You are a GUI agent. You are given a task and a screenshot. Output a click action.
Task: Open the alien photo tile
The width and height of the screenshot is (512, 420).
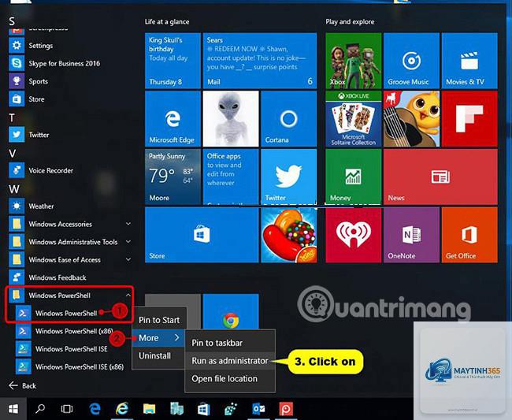coord(231,118)
